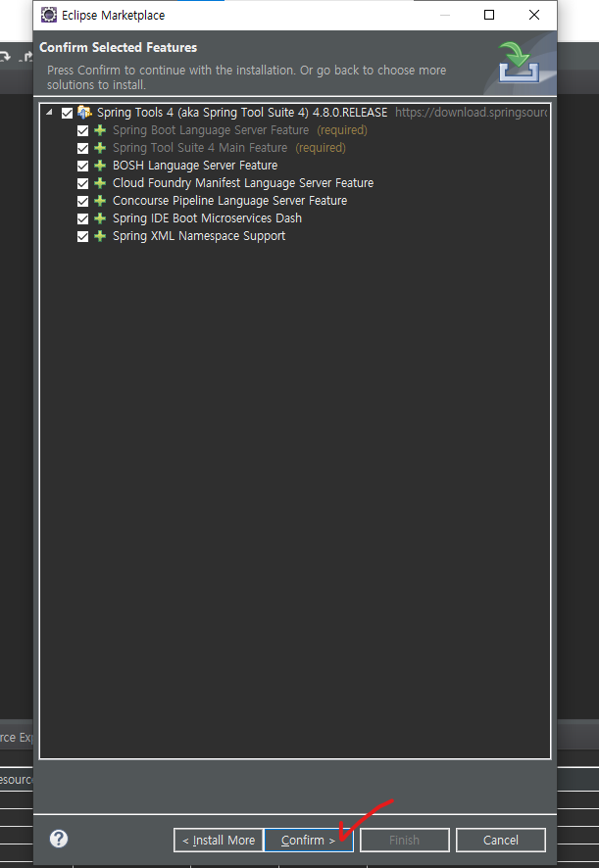Open help via question mark icon
The height and width of the screenshot is (868, 599).
coord(59,839)
